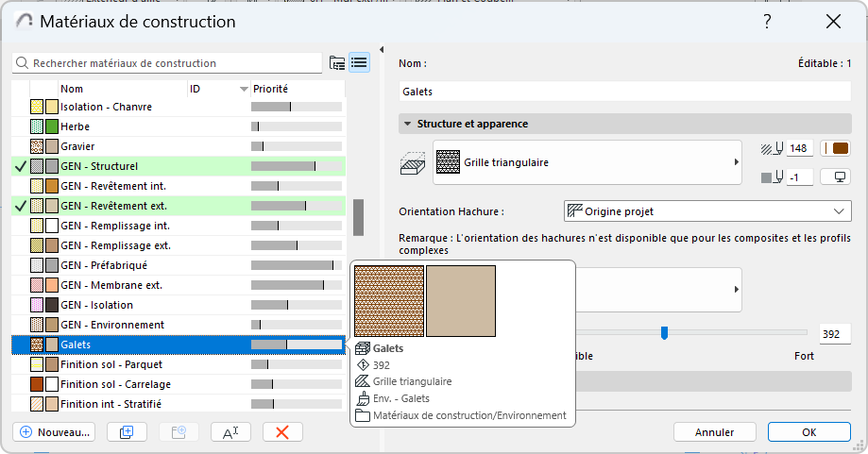Click the brown hatch pen color swatch
868x454 pixels.
point(836,148)
